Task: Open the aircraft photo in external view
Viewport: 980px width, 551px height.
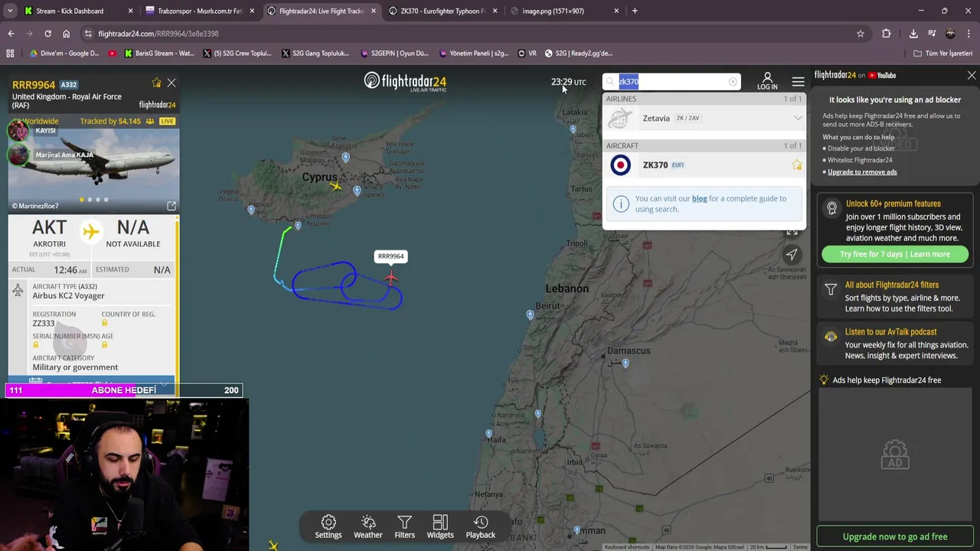Action: [171, 206]
